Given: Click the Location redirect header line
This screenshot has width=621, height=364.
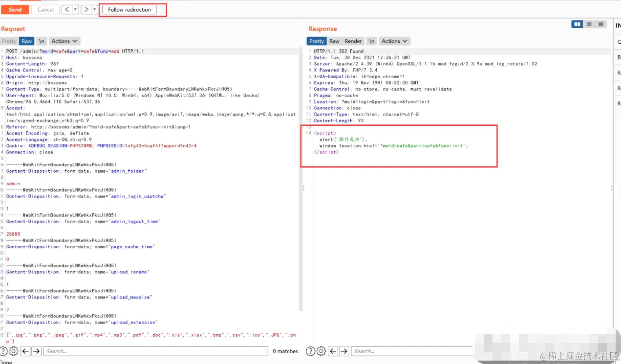Looking at the screenshot, I should click(372, 102).
